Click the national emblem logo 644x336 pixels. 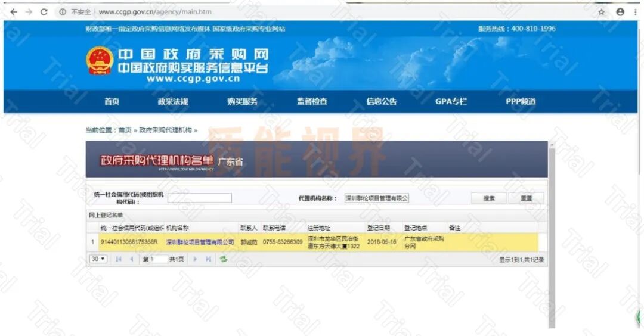tap(100, 61)
